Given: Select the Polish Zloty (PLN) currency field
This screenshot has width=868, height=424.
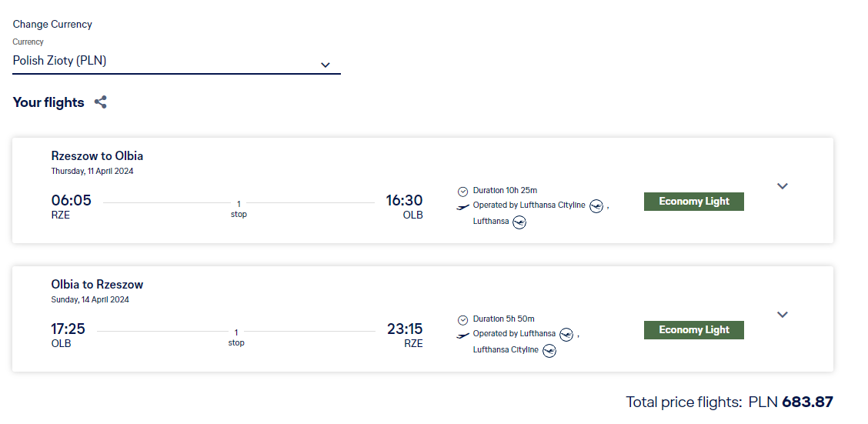Looking at the screenshot, I should click(x=162, y=61).
